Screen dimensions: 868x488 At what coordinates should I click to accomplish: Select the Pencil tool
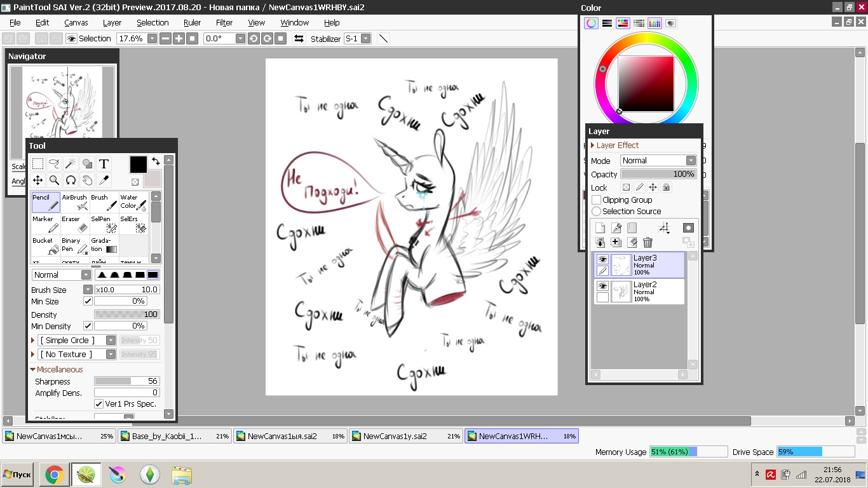coord(46,202)
